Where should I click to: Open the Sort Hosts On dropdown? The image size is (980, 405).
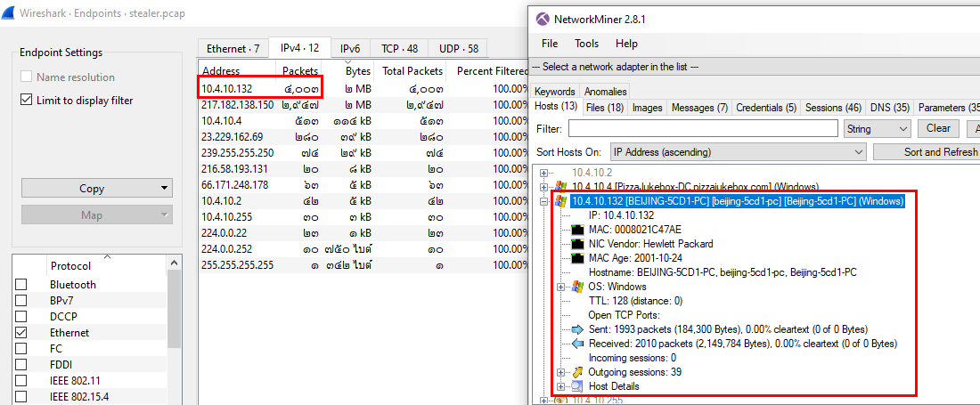pos(738,152)
